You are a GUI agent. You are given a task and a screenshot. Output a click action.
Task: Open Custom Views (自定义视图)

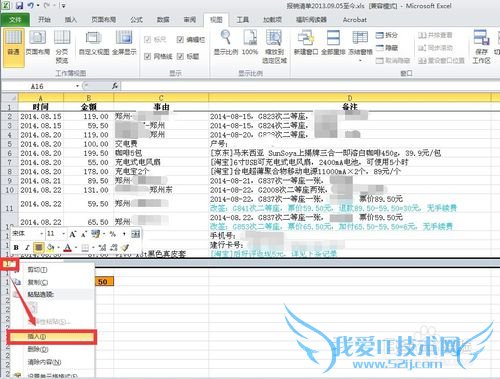click(94, 42)
